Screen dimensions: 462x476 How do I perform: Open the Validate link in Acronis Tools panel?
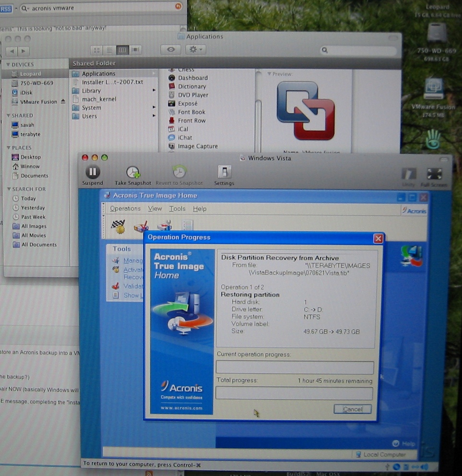133,286
